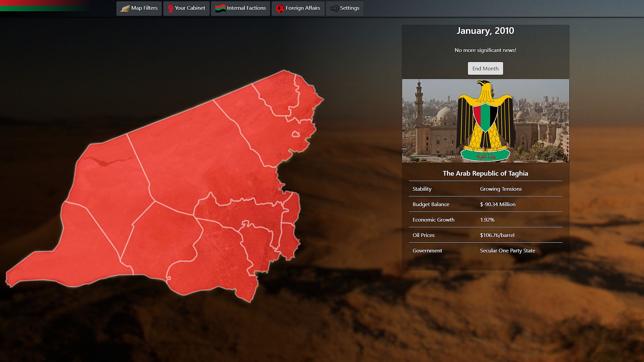644x362 pixels.
Task: Click the January, 2010 date heading
Action: (485, 31)
